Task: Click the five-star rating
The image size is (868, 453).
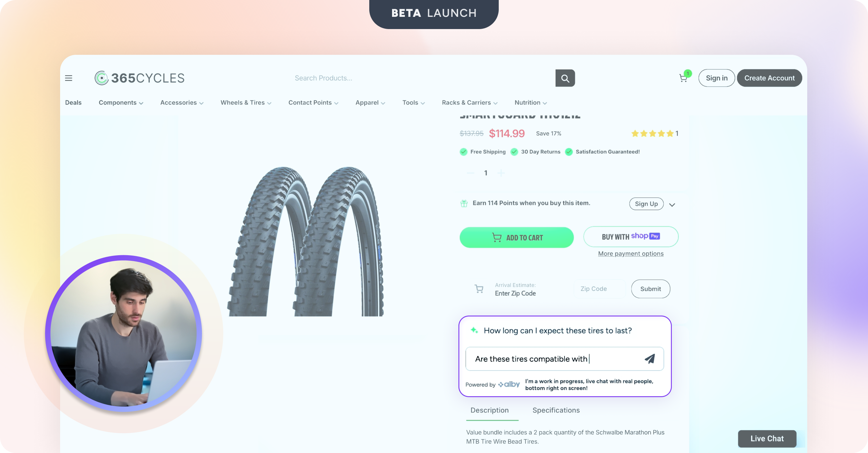Action: pos(652,133)
